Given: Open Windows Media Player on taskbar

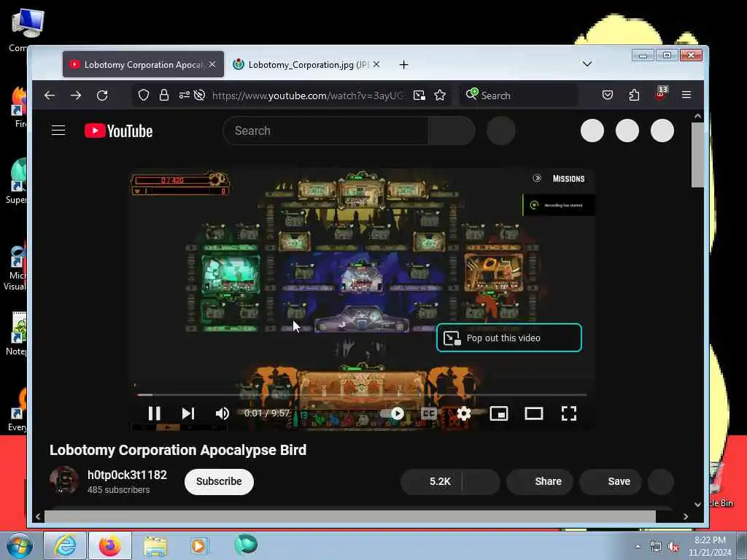Looking at the screenshot, I should pyautogui.click(x=198, y=545).
